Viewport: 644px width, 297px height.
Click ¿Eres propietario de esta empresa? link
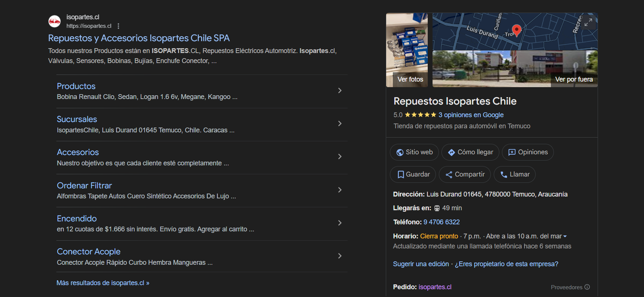click(x=507, y=264)
